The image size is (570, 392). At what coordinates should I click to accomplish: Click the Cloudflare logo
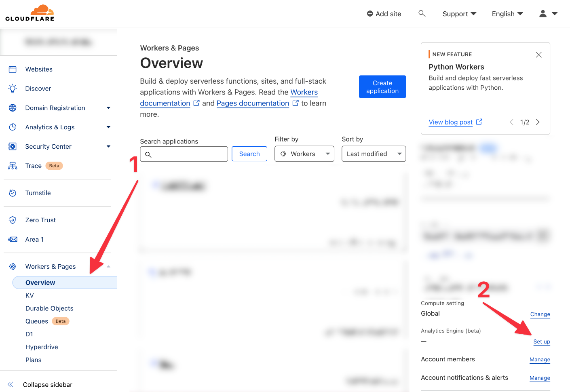(30, 13)
